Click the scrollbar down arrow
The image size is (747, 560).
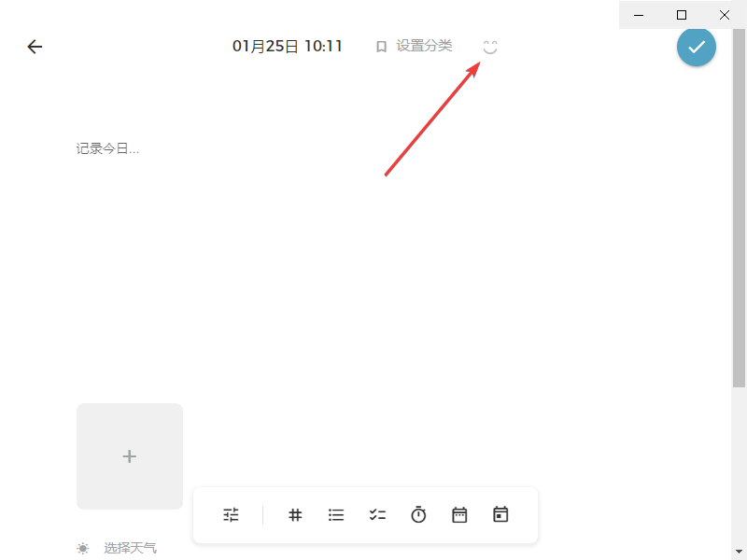pyautogui.click(x=739, y=552)
